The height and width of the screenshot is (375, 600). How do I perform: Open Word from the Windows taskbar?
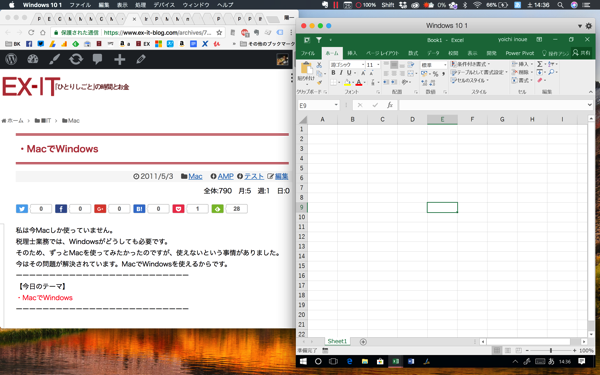click(x=411, y=361)
